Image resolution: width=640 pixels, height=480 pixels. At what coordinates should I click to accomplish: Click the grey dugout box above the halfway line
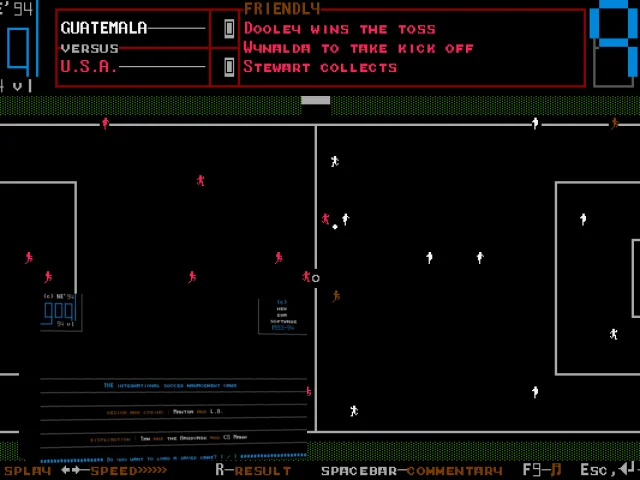316,100
